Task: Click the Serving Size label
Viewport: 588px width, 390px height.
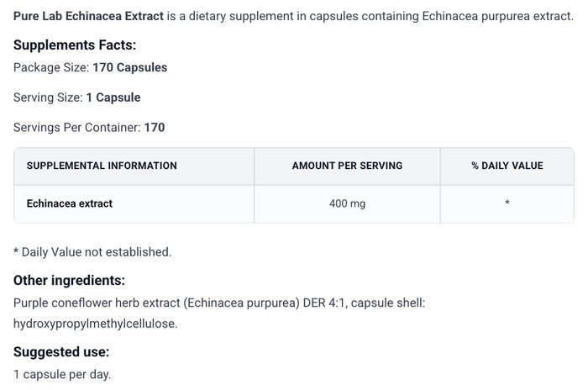Action: 47,97
